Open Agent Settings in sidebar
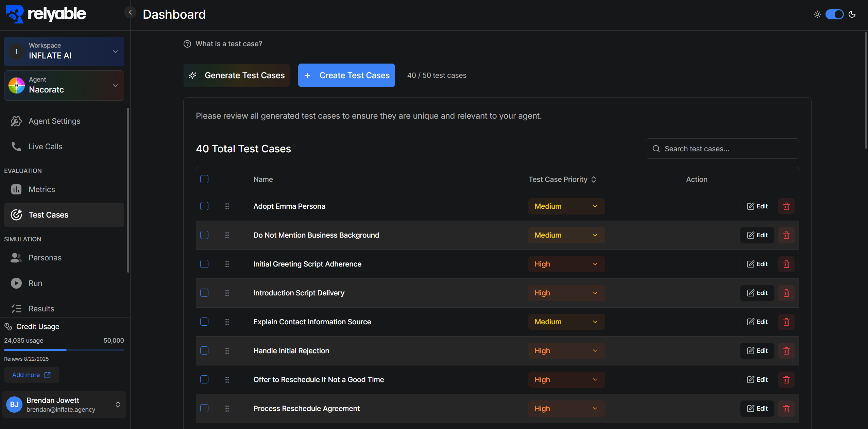 [x=64, y=121]
